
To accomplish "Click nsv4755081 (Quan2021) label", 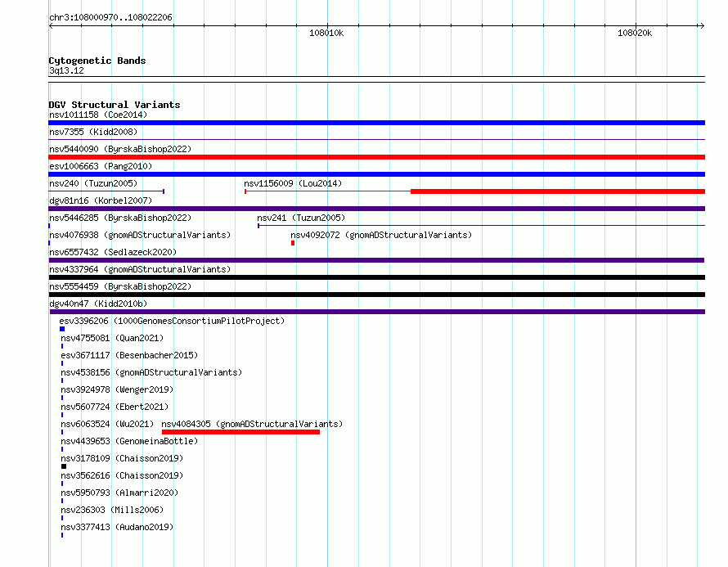I will [112, 338].
